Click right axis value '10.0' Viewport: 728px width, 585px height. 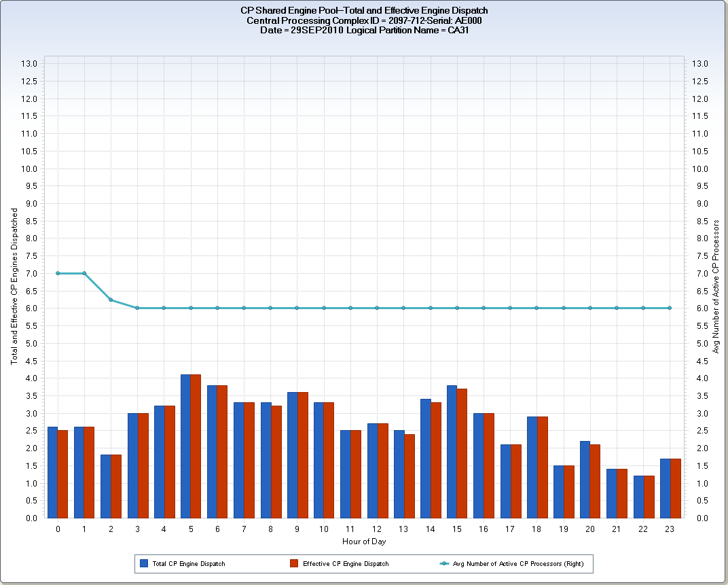tap(699, 169)
